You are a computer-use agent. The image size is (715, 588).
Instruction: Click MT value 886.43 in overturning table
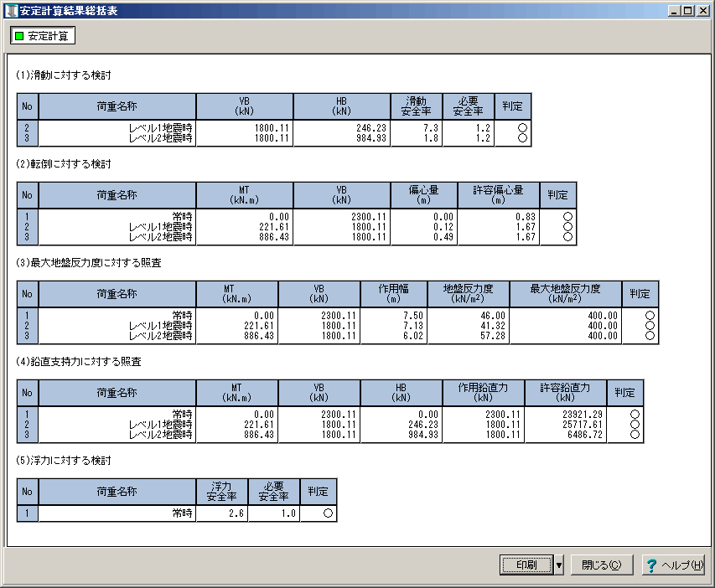(x=274, y=237)
